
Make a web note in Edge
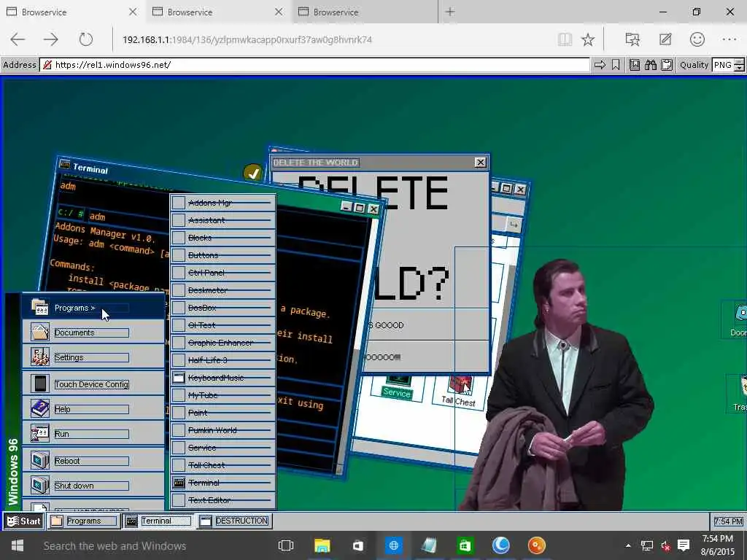665,39
